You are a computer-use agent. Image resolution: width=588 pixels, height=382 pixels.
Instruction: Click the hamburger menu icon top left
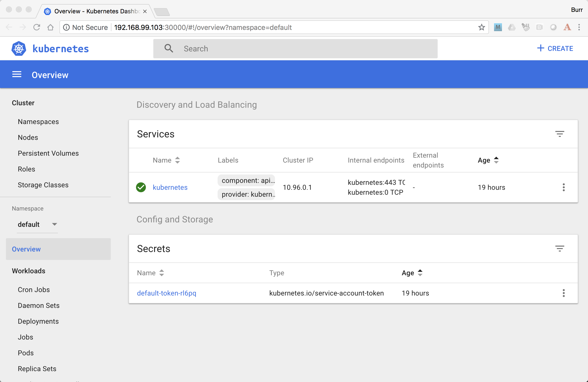point(16,75)
